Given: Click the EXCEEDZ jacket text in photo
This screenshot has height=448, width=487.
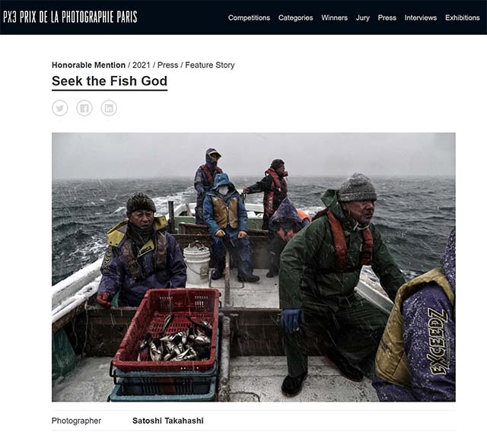Looking at the screenshot, I should coord(439,342).
